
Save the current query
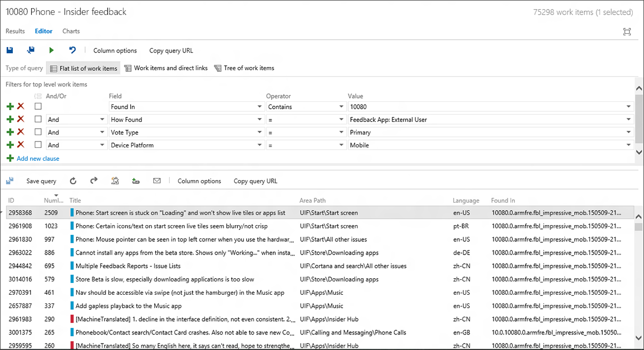click(10, 50)
